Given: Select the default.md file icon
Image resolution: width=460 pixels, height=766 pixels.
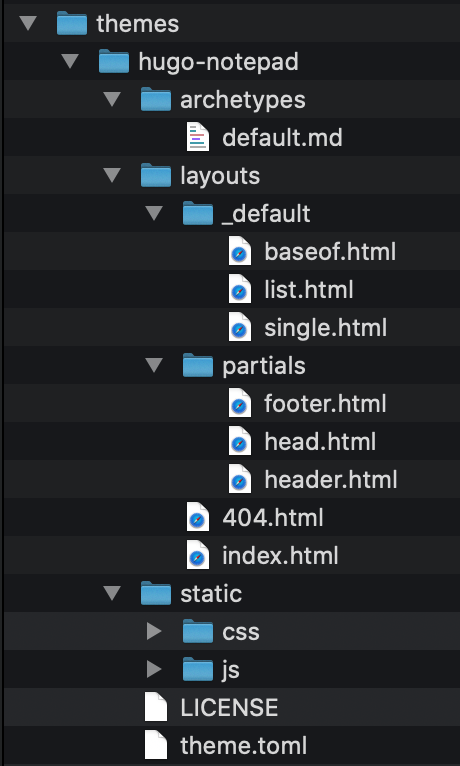Looking at the screenshot, I should [198, 137].
